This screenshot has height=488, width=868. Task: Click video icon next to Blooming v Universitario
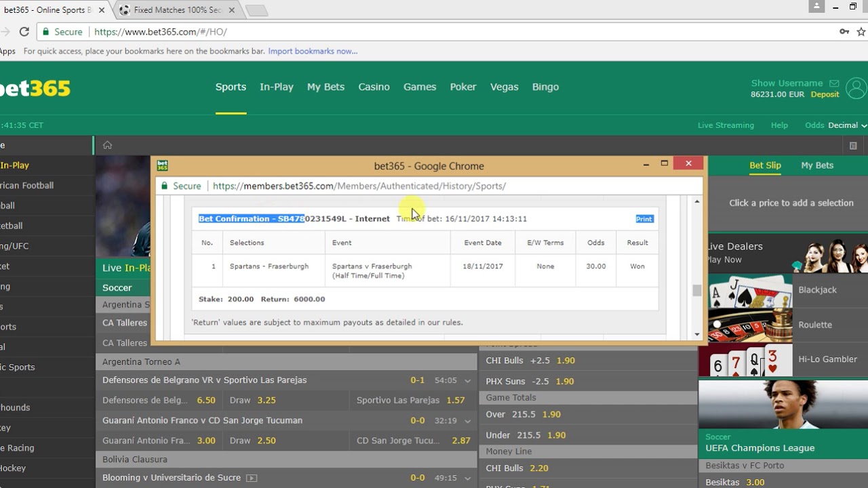pos(252,478)
